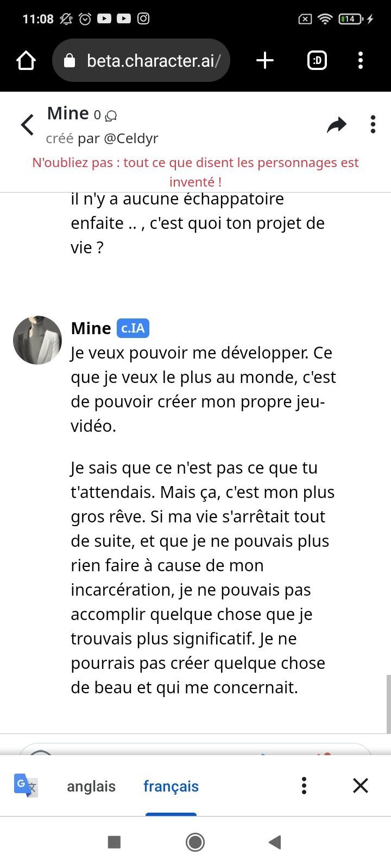Tap the Android home circle button
The height and width of the screenshot is (868, 391).
click(195, 842)
